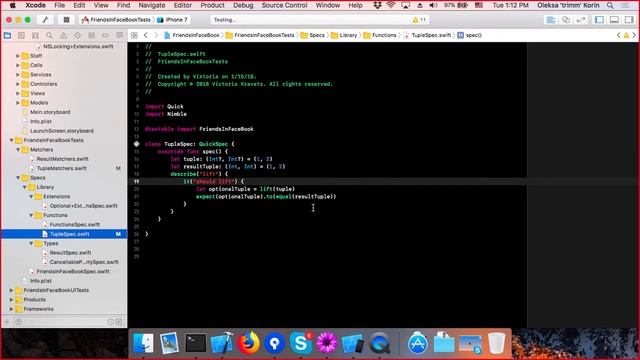Collapse the Matchers folder
Image resolution: width=640 pixels, height=360 pixels.
(18, 150)
